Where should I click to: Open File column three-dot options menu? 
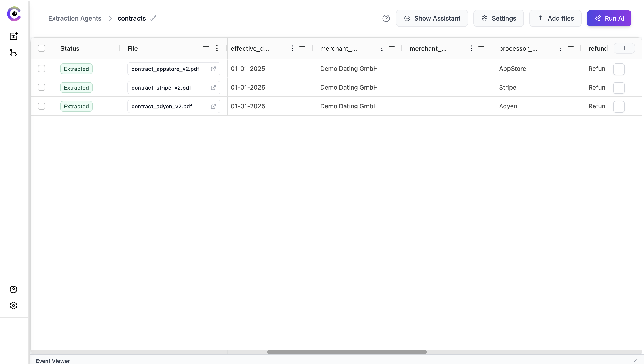(217, 48)
